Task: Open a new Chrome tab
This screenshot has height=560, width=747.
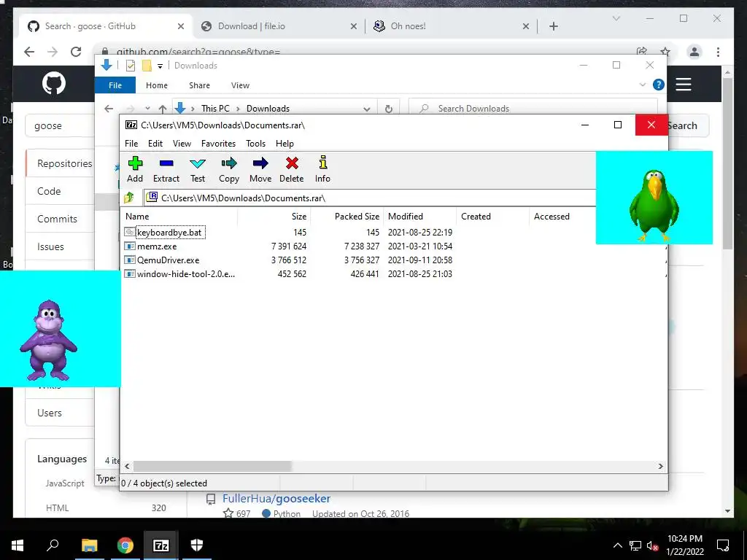Action: tap(553, 26)
